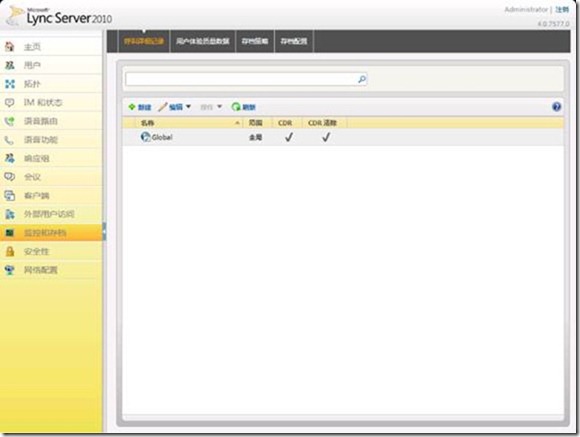Click the CDR purge (CDR 清除) column header

pyautogui.click(x=322, y=123)
